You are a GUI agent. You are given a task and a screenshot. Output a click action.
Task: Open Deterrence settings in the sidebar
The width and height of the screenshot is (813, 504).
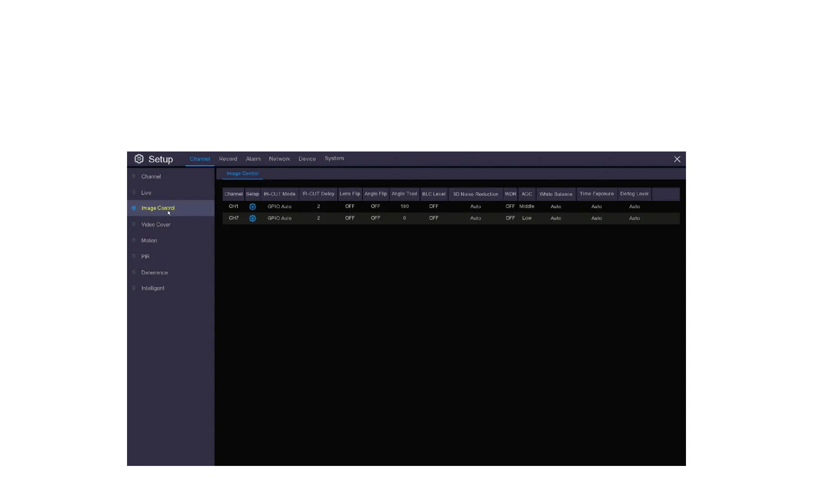point(155,273)
